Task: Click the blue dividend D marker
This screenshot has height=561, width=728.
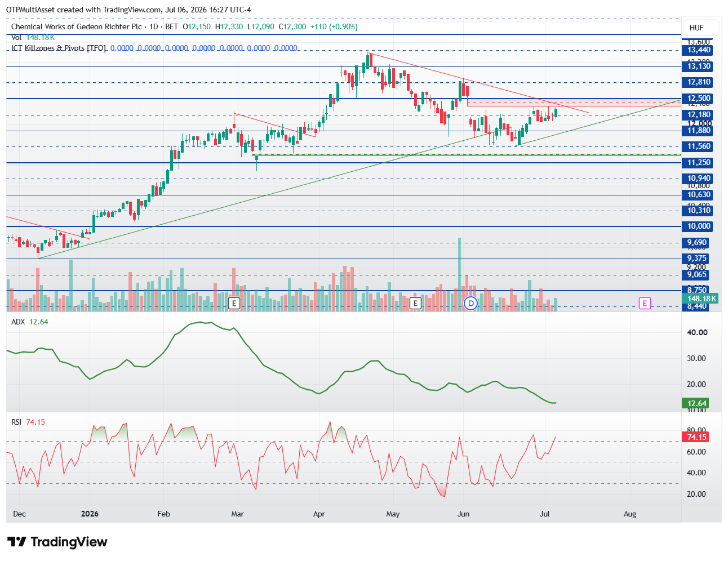Action: (470, 304)
